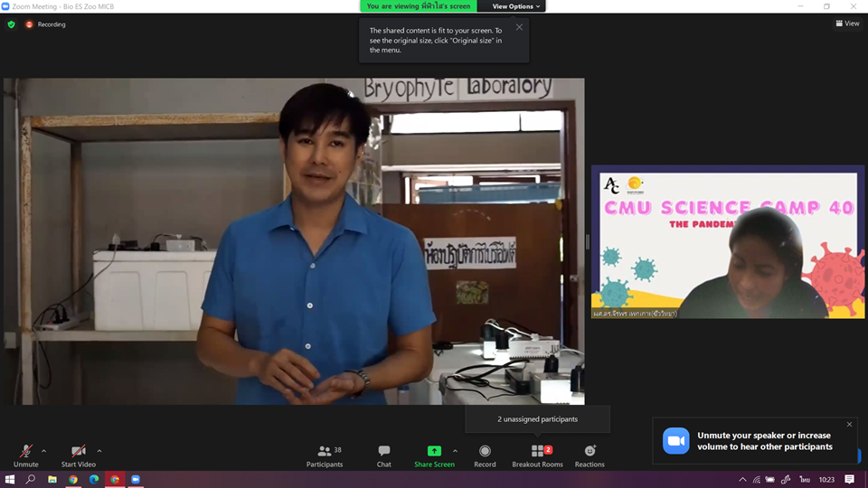Open the Chat panel
This screenshot has width=868, height=488.
click(x=383, y=455)
